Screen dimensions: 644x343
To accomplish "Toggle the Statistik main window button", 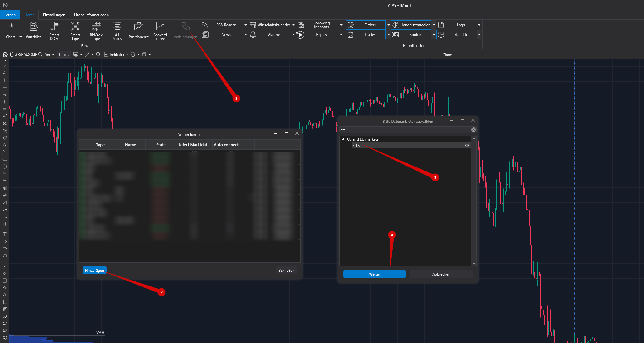I will click(456, 35).
